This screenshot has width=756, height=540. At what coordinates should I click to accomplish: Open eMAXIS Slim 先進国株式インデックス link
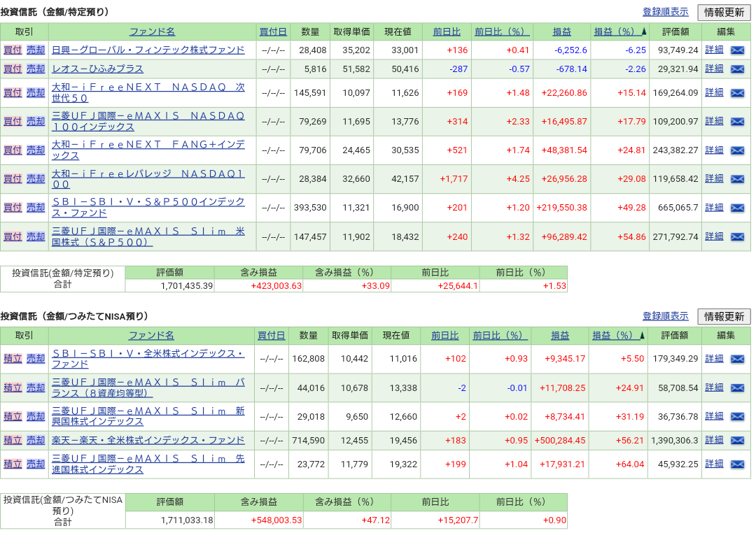point(148,464)
